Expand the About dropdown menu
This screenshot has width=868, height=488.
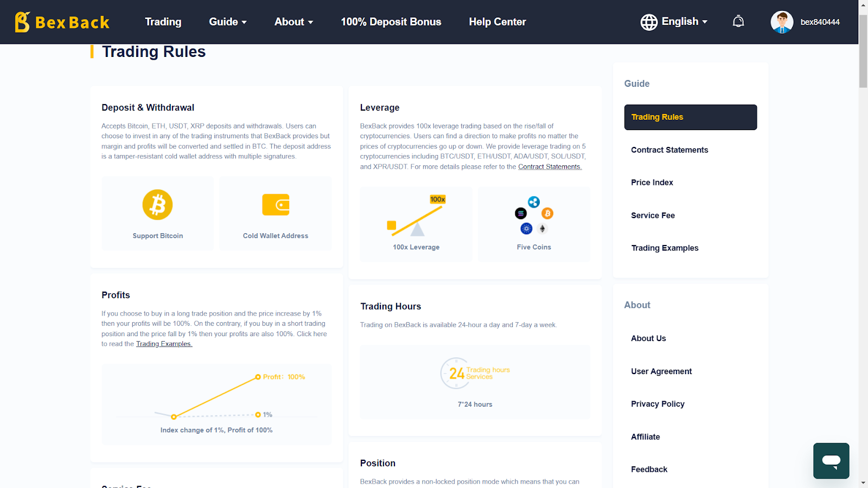click(x=293, y=22)
